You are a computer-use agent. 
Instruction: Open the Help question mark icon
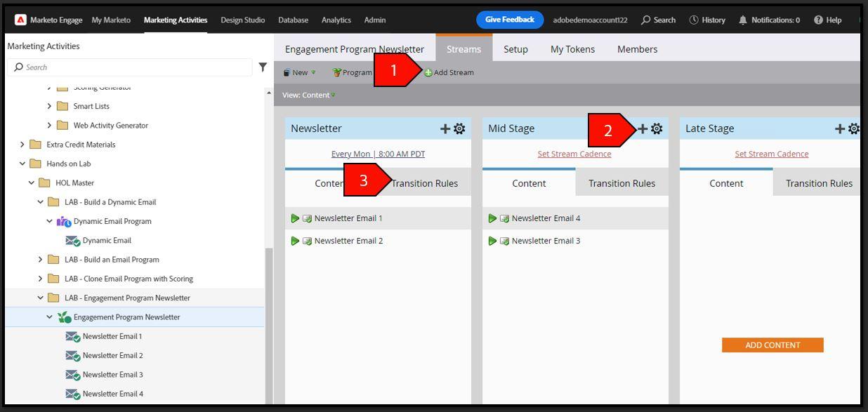[818, 20]
